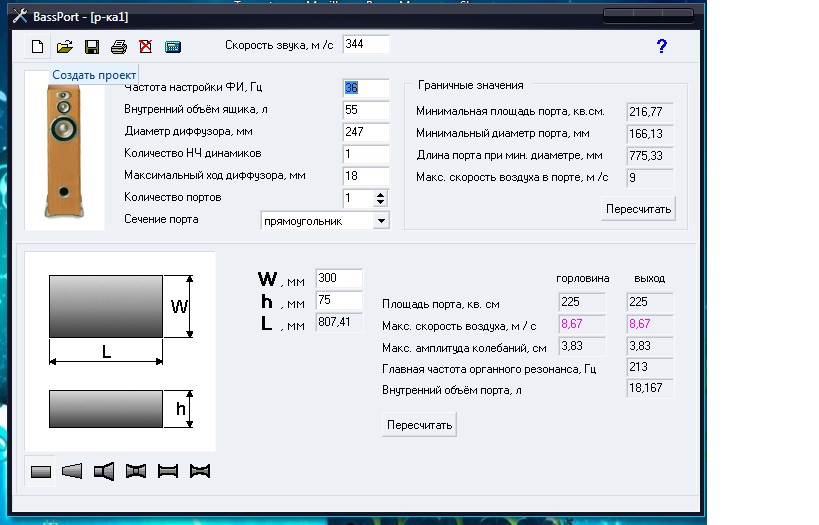Increase Количество портов with up arrow
Screen dimensions: 819x525
coord(380,194)
